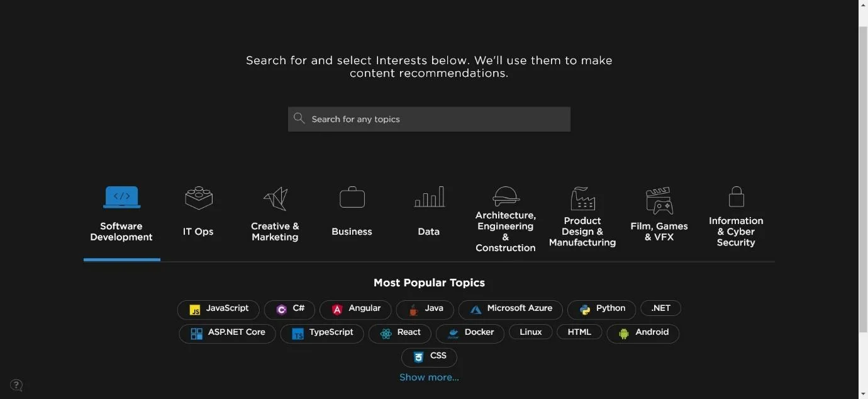Open the help question mark icon

tap(17, 385)
